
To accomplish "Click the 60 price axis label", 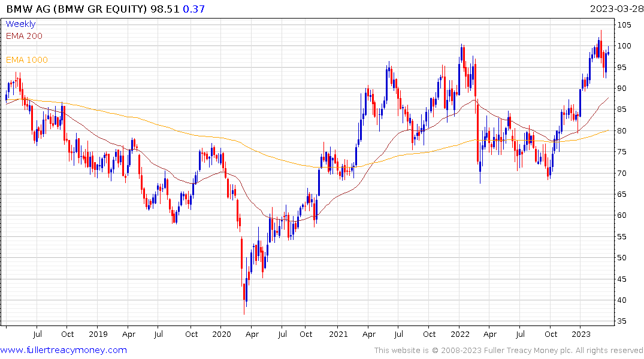I will tap(622, 215).
